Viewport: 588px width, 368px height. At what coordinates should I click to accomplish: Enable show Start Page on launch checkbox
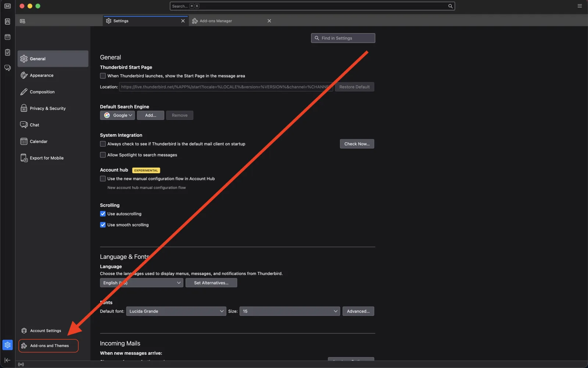tap(103, 76)
